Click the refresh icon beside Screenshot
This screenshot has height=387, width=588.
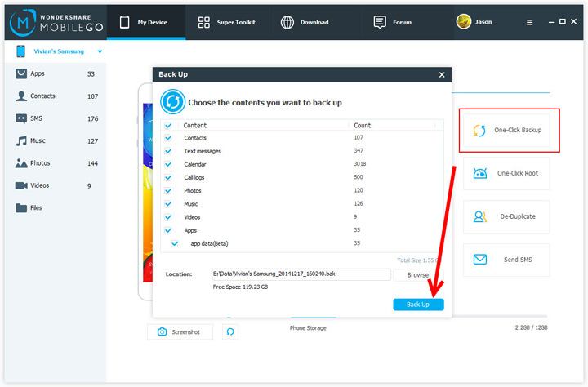pos(230,331)
